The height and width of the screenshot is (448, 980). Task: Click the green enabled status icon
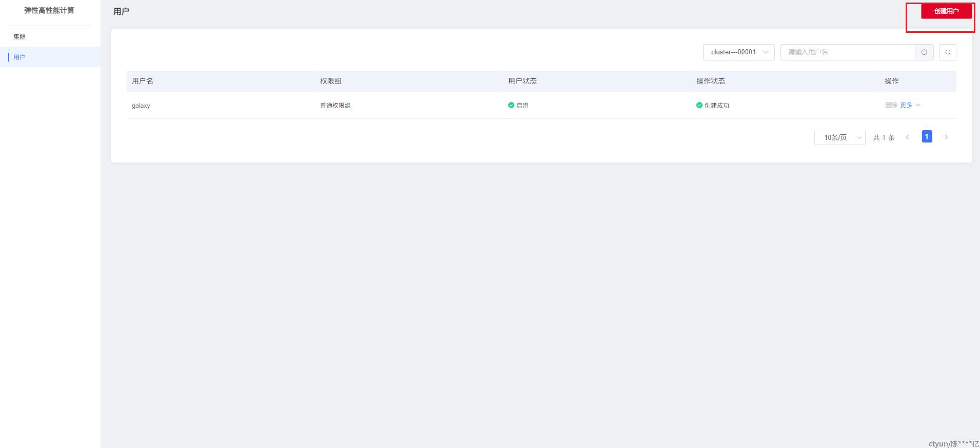511,105
